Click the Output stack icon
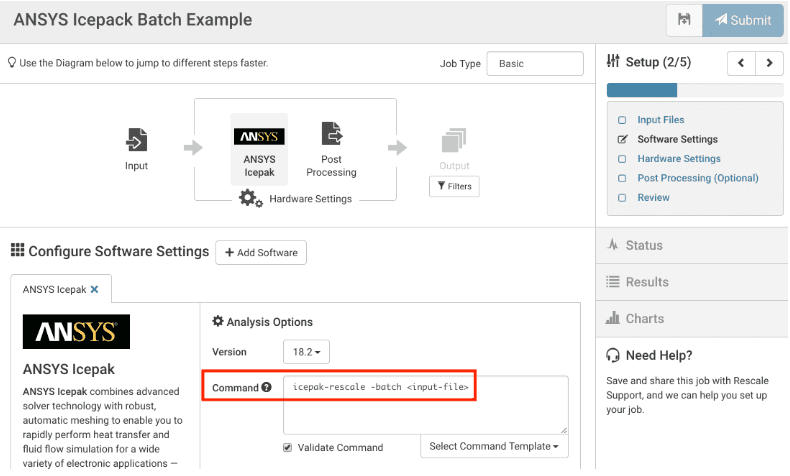This screenshot has height=476, width=790. [454, 140]
